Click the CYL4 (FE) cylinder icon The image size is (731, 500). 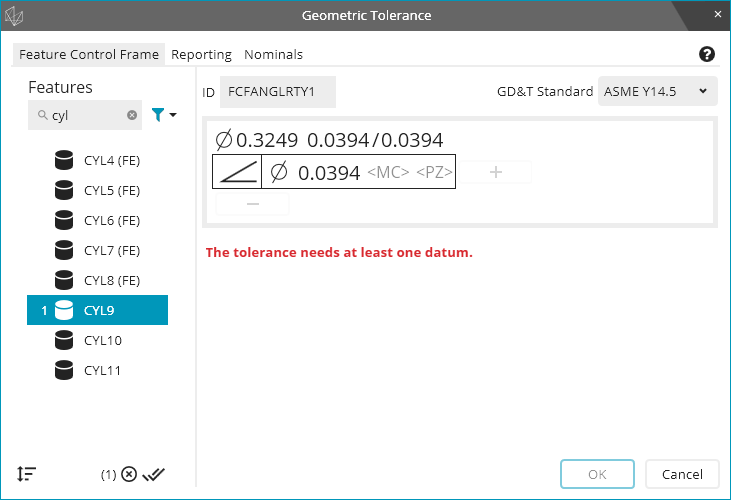point(65,160)
